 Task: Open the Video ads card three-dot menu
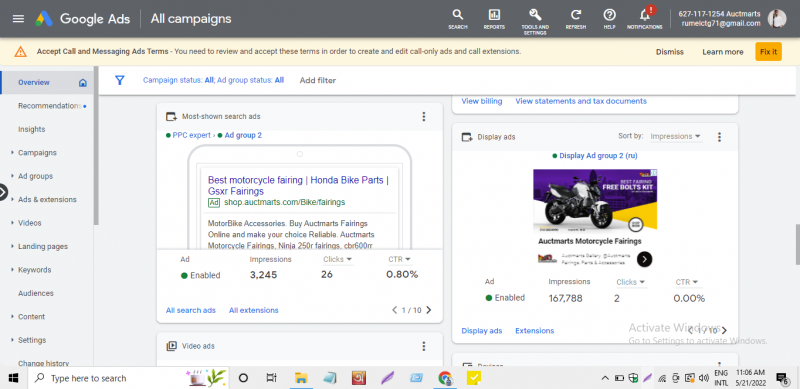coord(423,346)
